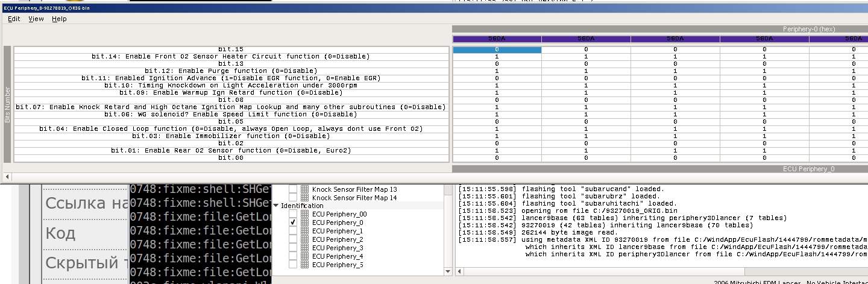
Task: Click the grid icon beside ECU Periphery_4
Action: click(304, 256)
